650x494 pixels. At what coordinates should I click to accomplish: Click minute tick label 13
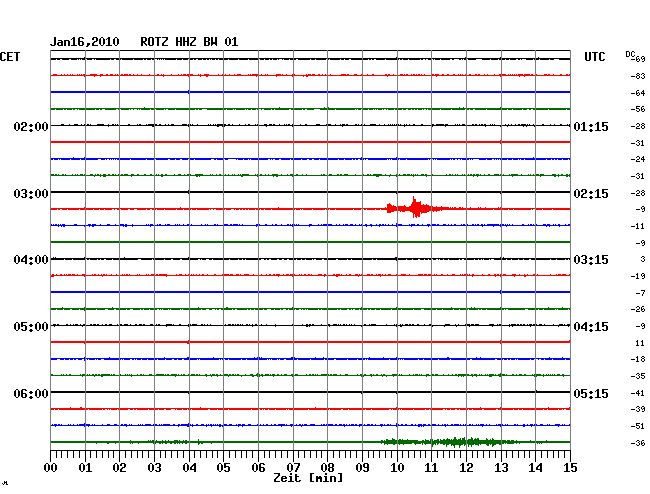501,468
